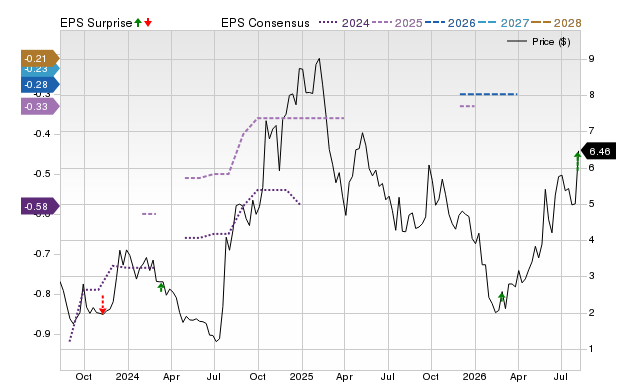Select the 2028 EPS consensus legend entry

point(556,23)
